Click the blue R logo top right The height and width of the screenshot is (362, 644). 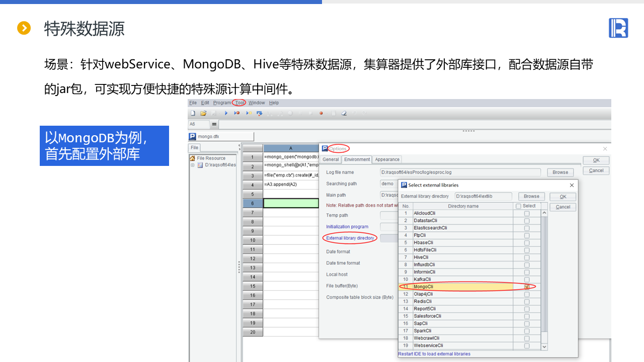618,28
